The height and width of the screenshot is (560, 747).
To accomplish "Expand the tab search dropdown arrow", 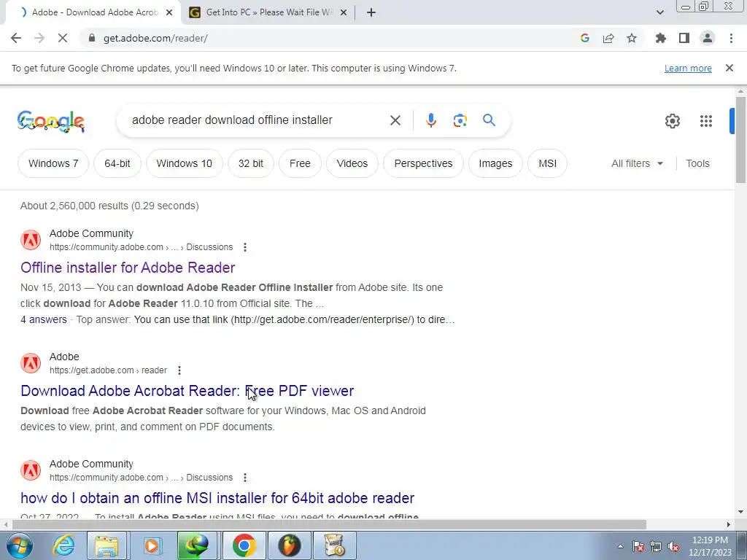I will pos(659,12).
